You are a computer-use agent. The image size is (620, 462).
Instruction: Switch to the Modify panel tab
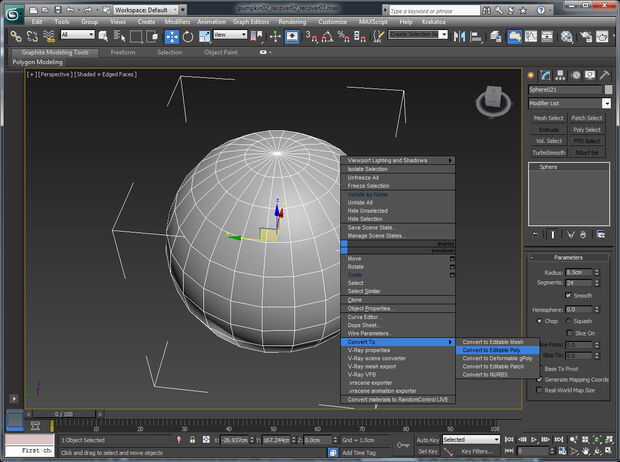pyautogui.click(x=546, y=74)
